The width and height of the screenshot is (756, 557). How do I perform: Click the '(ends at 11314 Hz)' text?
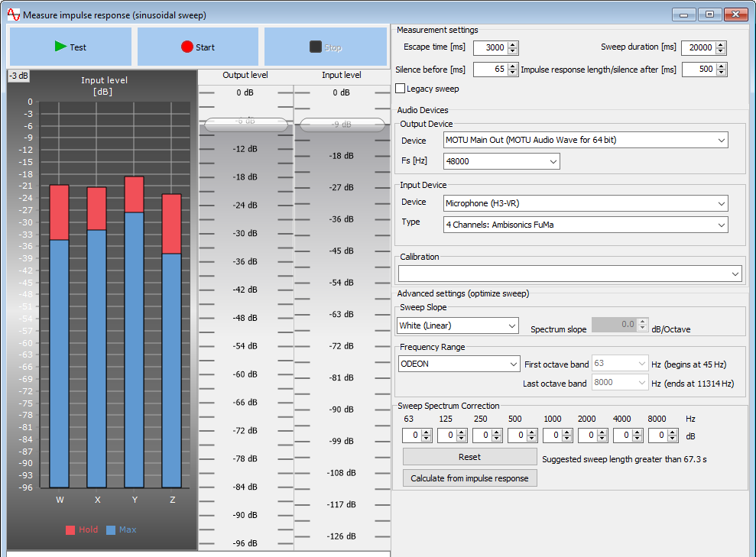699,384
